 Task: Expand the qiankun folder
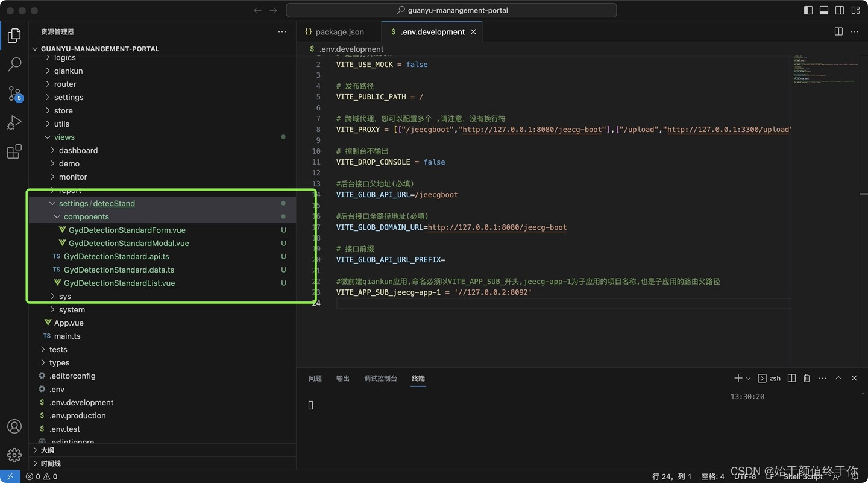coord(163,71)
